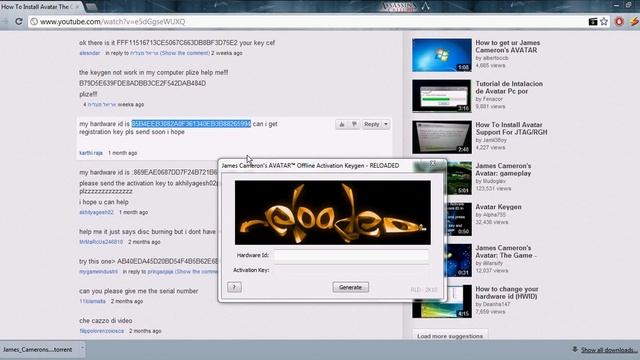
Task: Open dropdown arrow next to Reply
Action: point(386,124)
